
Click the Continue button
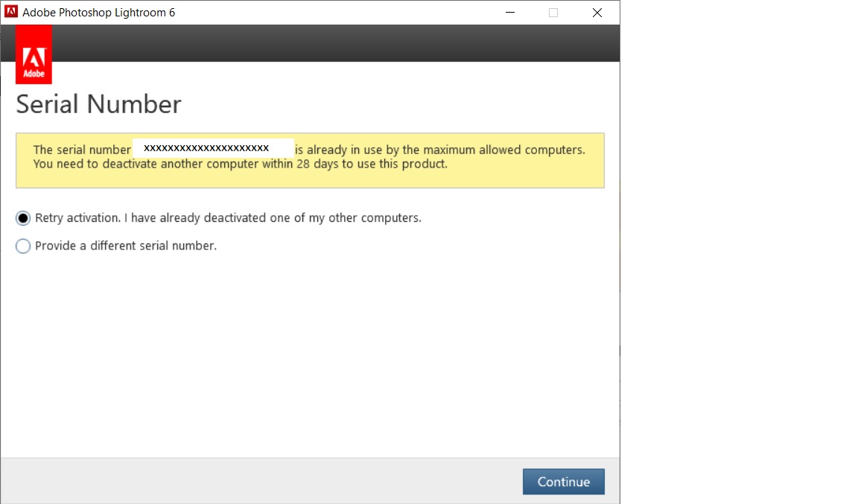[x=564, y=482]
